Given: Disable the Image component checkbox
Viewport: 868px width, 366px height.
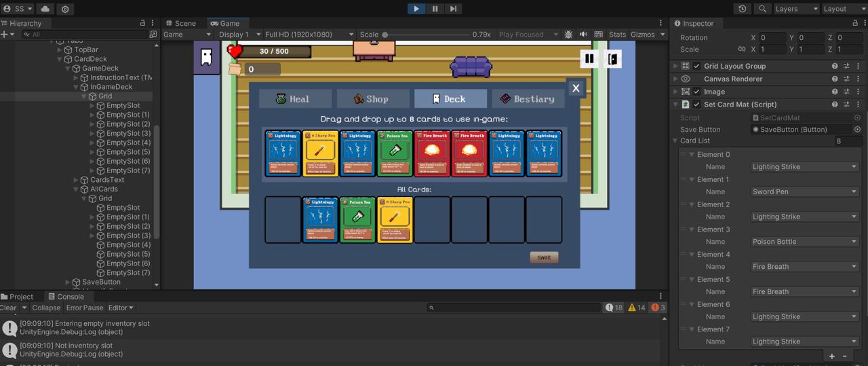Looking at the screenshot, I should (x=696, y=92).
